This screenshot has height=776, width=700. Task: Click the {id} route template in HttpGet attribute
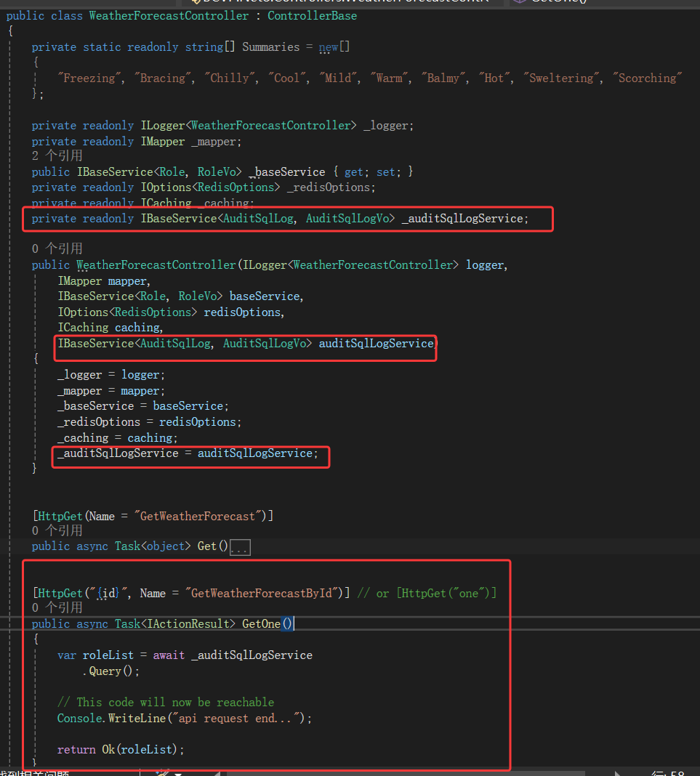coord(108,594)
